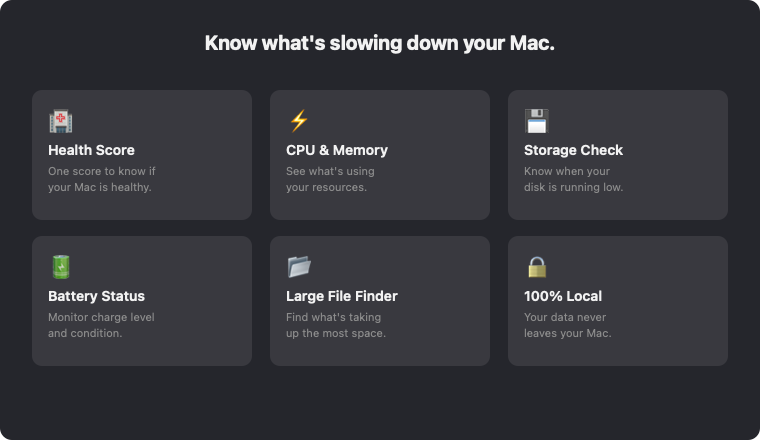Viewport: 760px width, 440px height.
Task: Click 'Your data never leaves' text
Action: pyautogui.click(x=568, y=325)
